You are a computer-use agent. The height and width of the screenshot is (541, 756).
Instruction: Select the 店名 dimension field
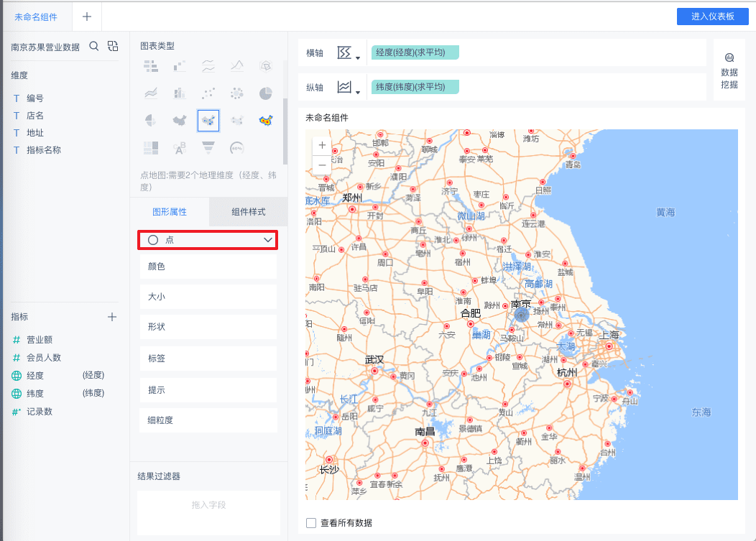coord(34,115)
